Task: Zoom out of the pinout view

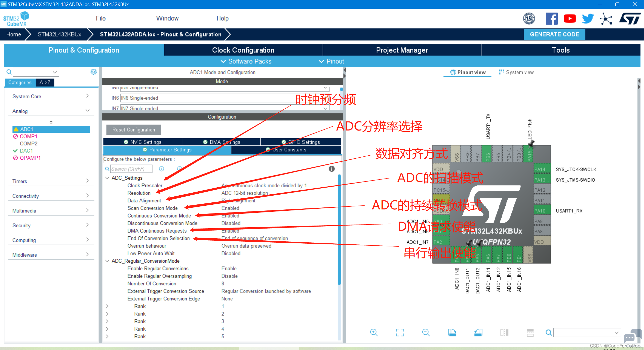Action: point(426,333)
